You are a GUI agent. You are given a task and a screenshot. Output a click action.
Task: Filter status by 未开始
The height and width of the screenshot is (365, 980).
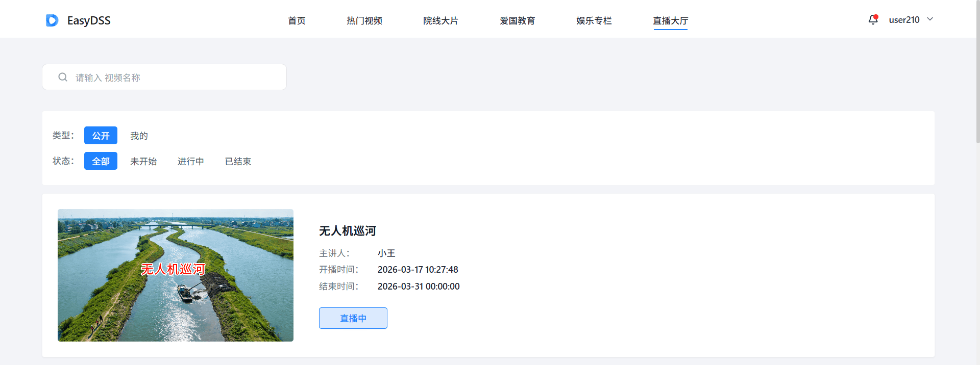click(143, 161)
